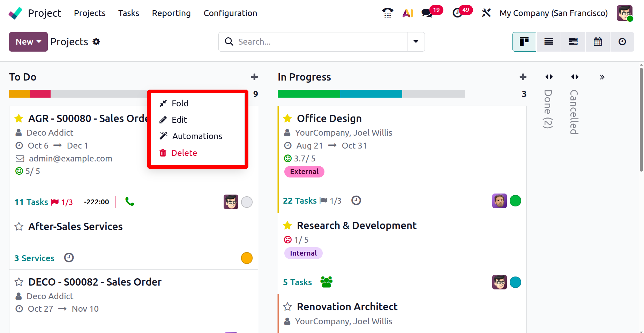Click the green phone icon on AGR project
The width and height of the screenshot is (644, 333).
coord(130,202)
